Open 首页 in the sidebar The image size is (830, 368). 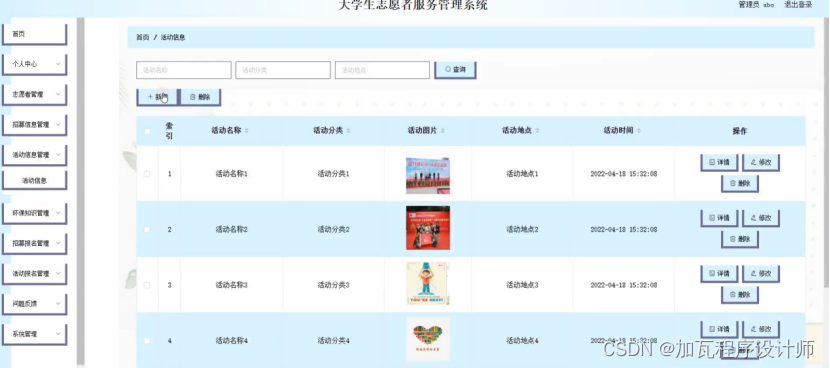point(34,34)
